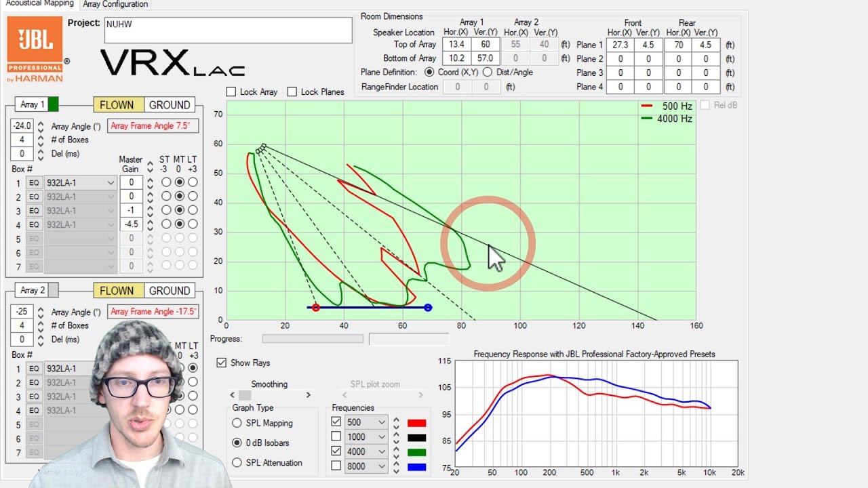
Task: Switch to Array Configuration tab
Action: [115, 4]
